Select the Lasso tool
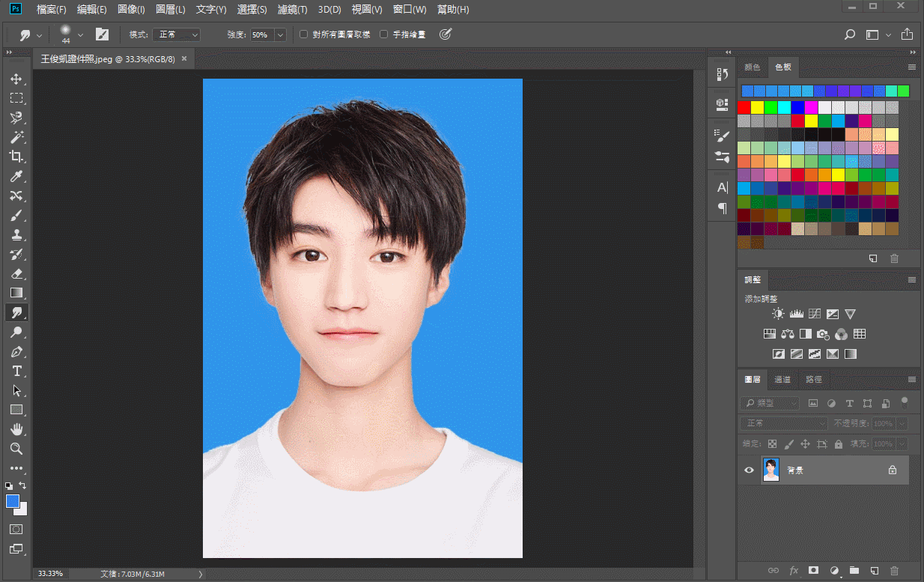The height and width of the screenshot is (582, 924). click(x=16, y=118)
